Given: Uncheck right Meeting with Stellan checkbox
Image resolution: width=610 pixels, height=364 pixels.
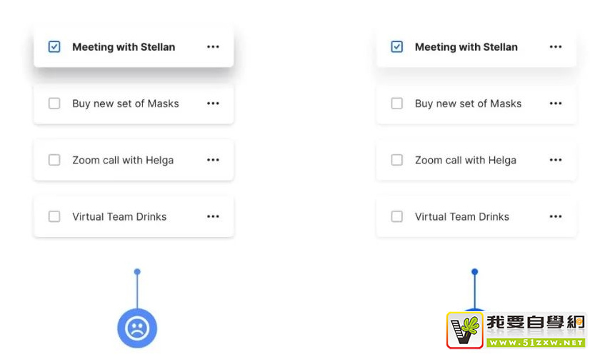Looking at the screenshot, I should (397, 47).
